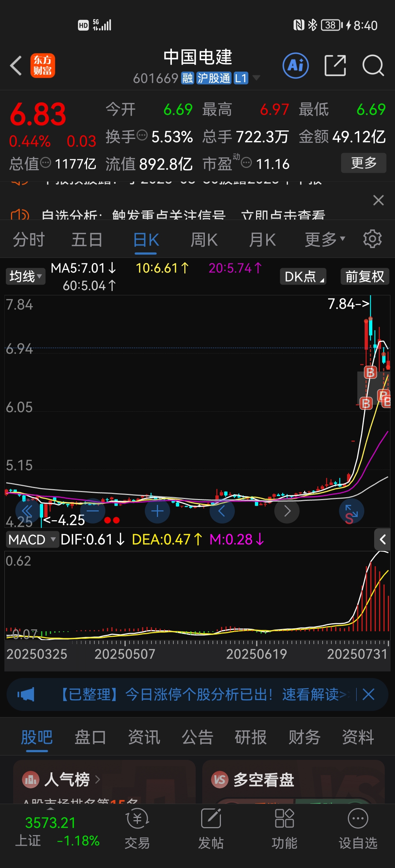
Task: Open chart settings gear icon
Action: 372,239
